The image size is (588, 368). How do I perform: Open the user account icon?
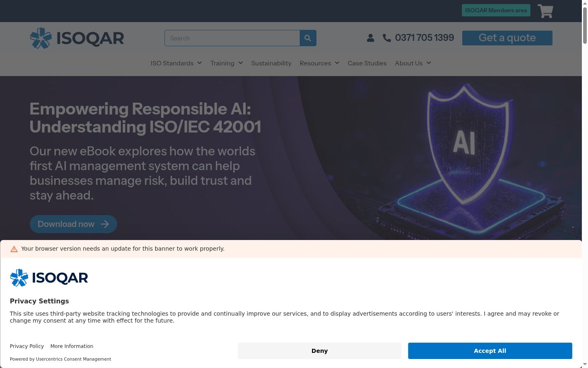click(370, 38)
